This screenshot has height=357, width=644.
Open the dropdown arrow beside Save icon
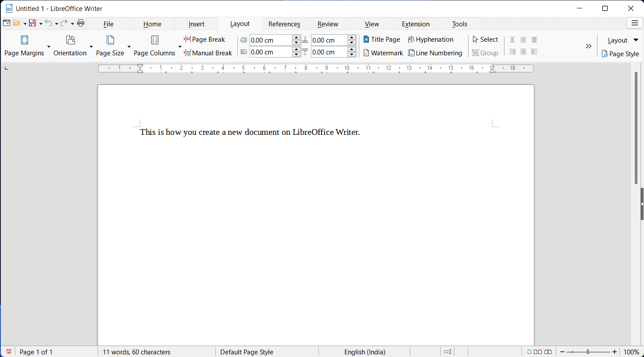(41, 24)
